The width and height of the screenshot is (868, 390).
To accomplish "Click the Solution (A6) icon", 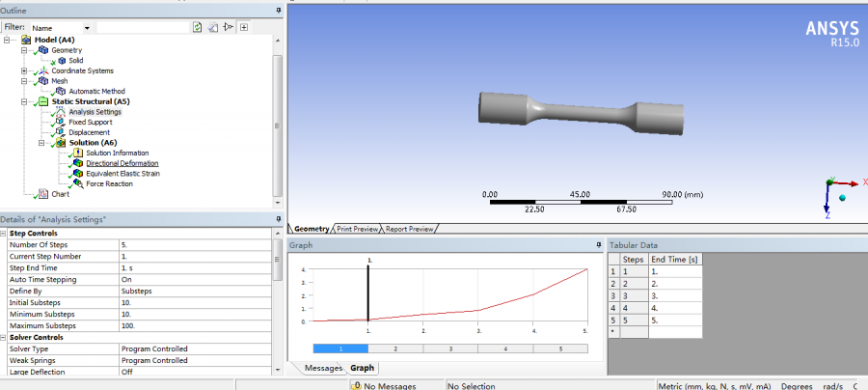I will [61, 142].
